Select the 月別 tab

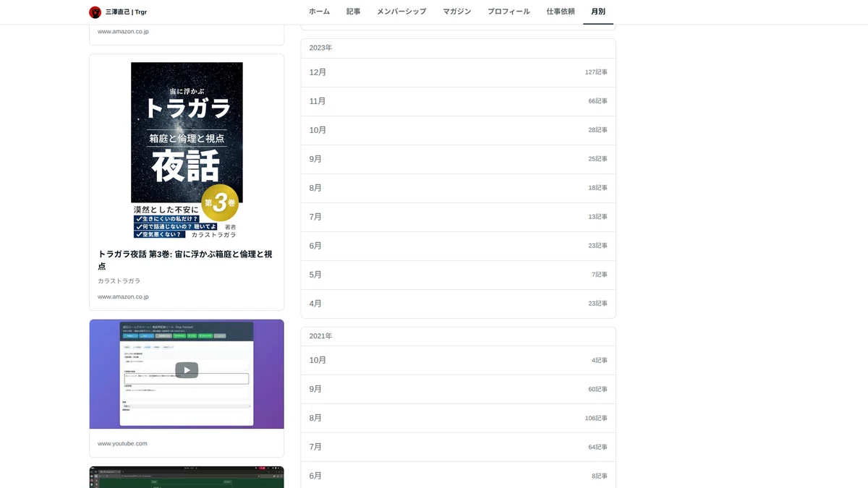pyautogui.click(x=598, y=12)
